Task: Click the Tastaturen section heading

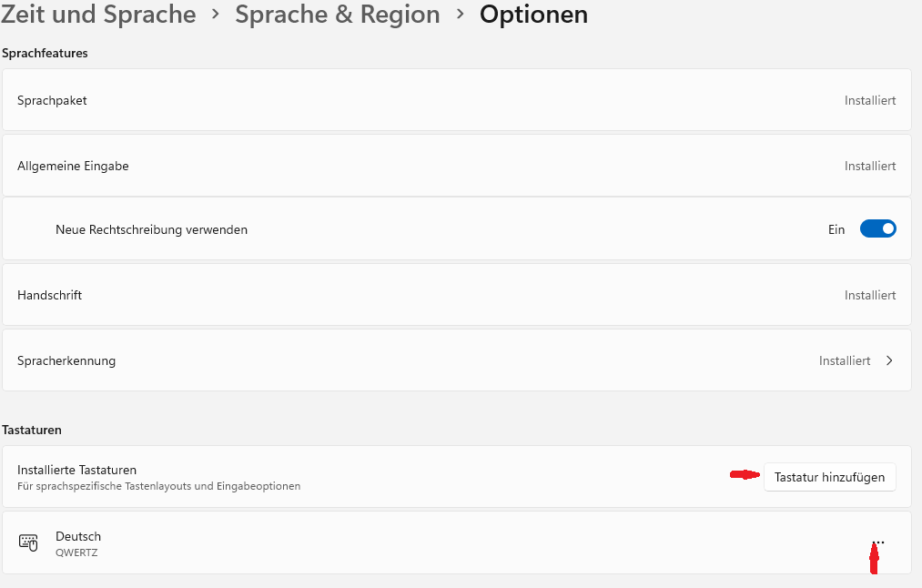Action: [32, 430]
